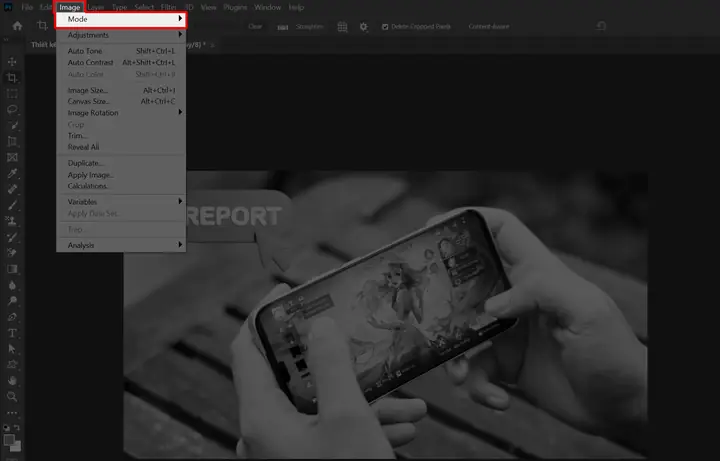Select the Eraser tool
The image size is (720, 461).
[12, 253]
